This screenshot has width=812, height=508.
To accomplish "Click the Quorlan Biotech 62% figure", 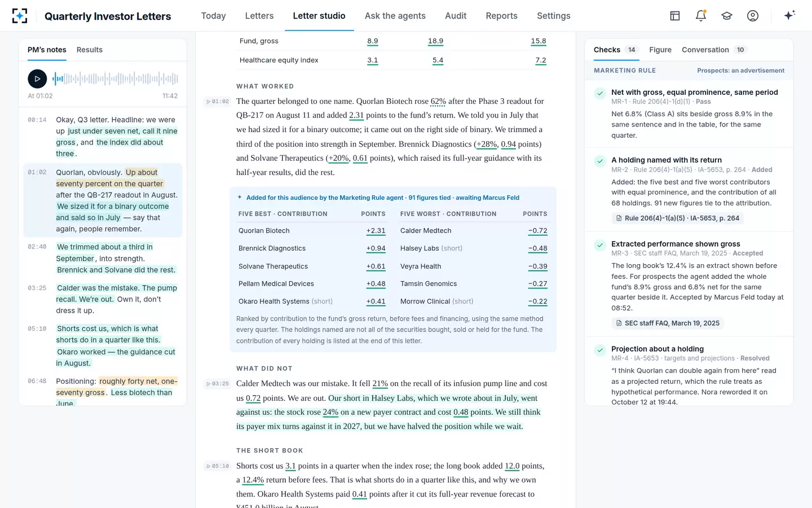I will [438, 102].
